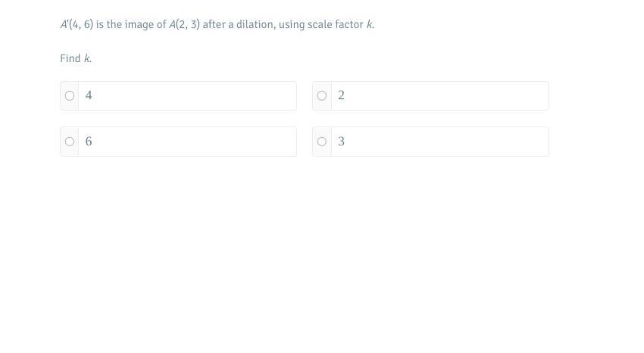Click the word 'after' in the question
The image size is (644, 353).
pos(214,25)
